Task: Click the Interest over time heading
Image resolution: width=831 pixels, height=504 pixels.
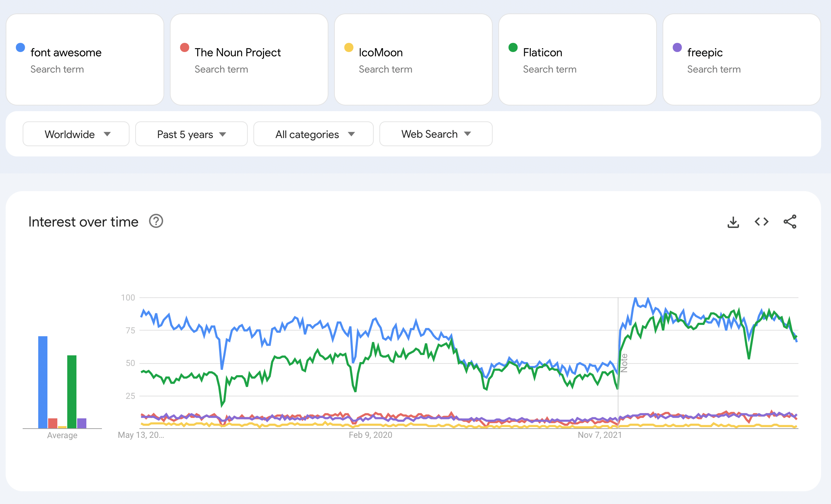Action: tap(83, 222)
